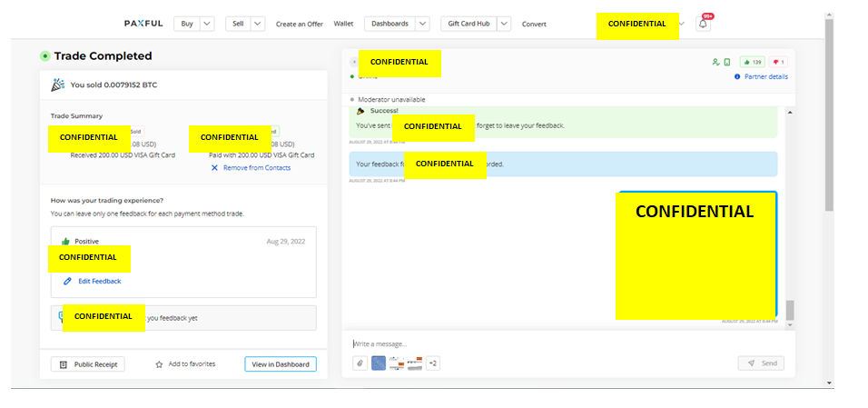
Task: Open the notifications bell
Action: pyautogui.click(x=703, y=25)
